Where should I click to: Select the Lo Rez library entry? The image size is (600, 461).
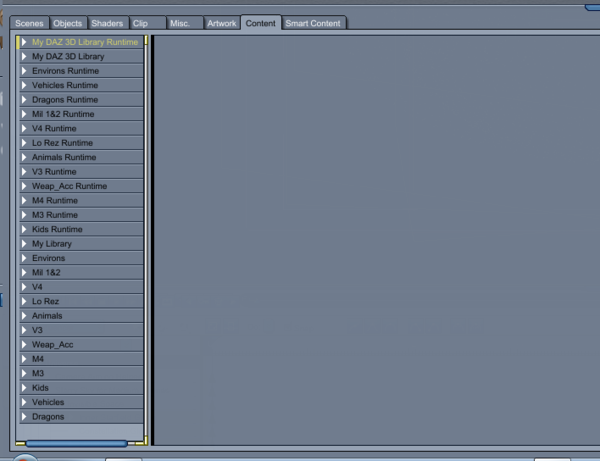(82, 301)
